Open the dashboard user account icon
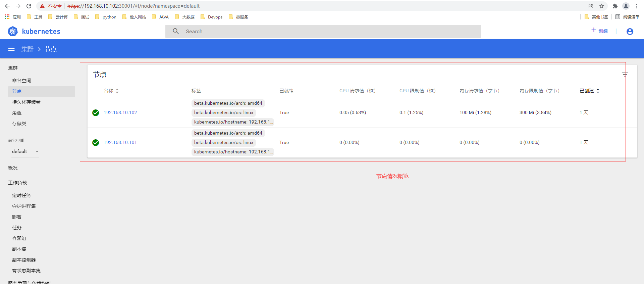The image size is (644, 284). tap(630, 31)
